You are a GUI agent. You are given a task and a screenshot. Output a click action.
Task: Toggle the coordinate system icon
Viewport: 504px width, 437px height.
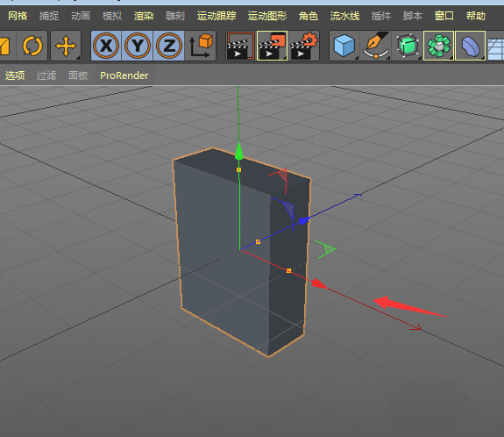pyautogui.click(x=200, y=46)
